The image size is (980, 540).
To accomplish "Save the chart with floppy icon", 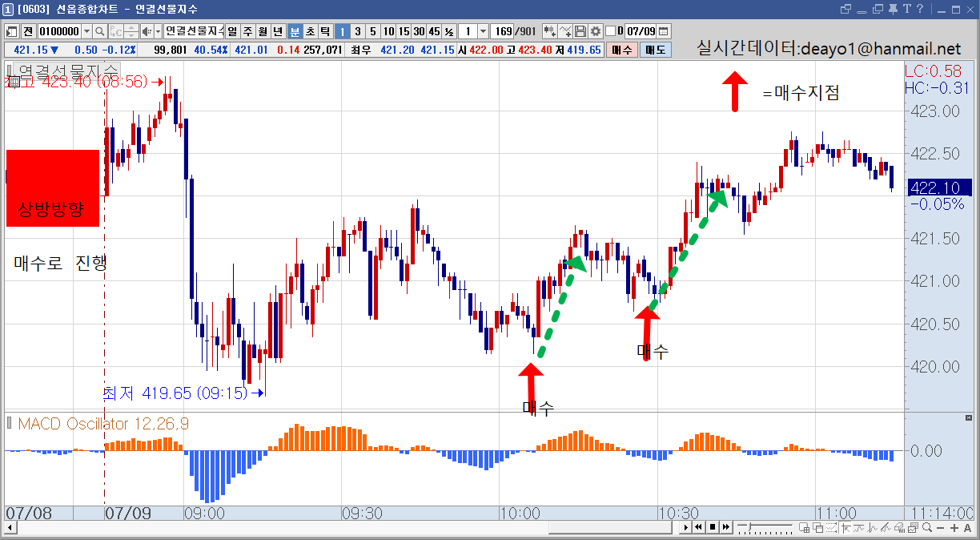I will pos(580,31).
